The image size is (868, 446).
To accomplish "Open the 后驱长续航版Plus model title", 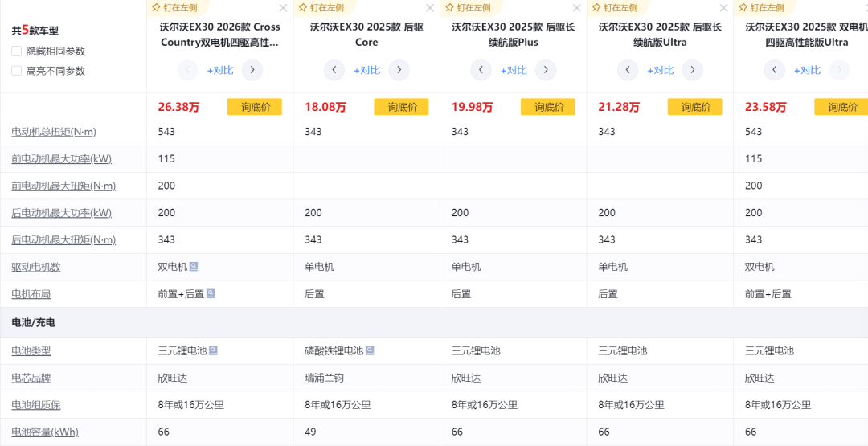I will (x=513, y=35).
